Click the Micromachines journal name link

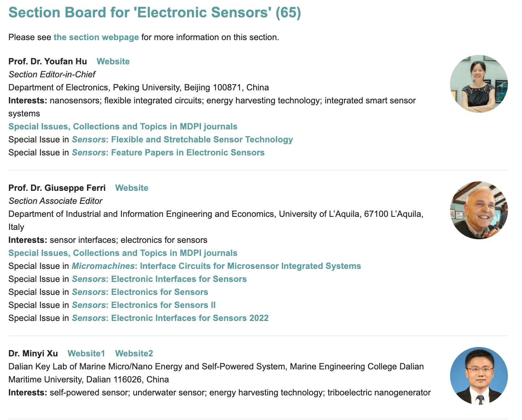pos(103,266)
